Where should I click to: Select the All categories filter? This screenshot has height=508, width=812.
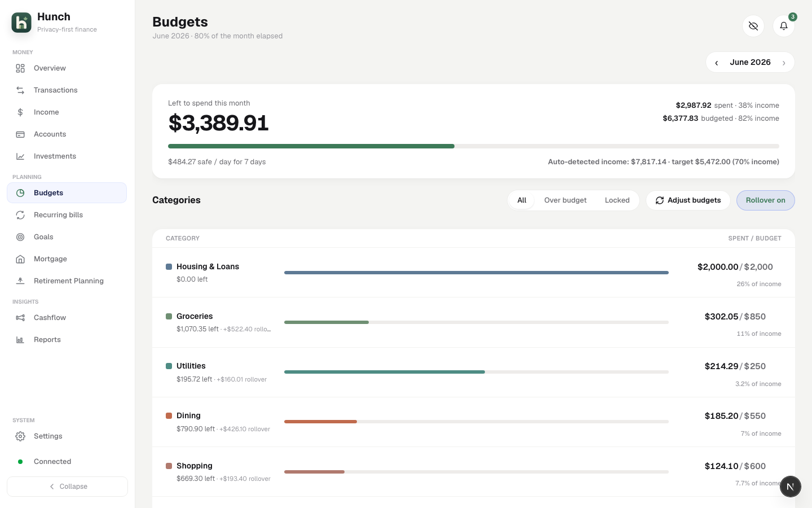[x=522, y=200]
